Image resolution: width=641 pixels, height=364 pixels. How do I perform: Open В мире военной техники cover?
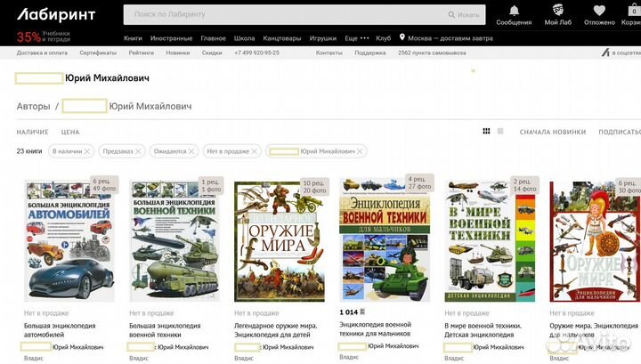(490, 241)
